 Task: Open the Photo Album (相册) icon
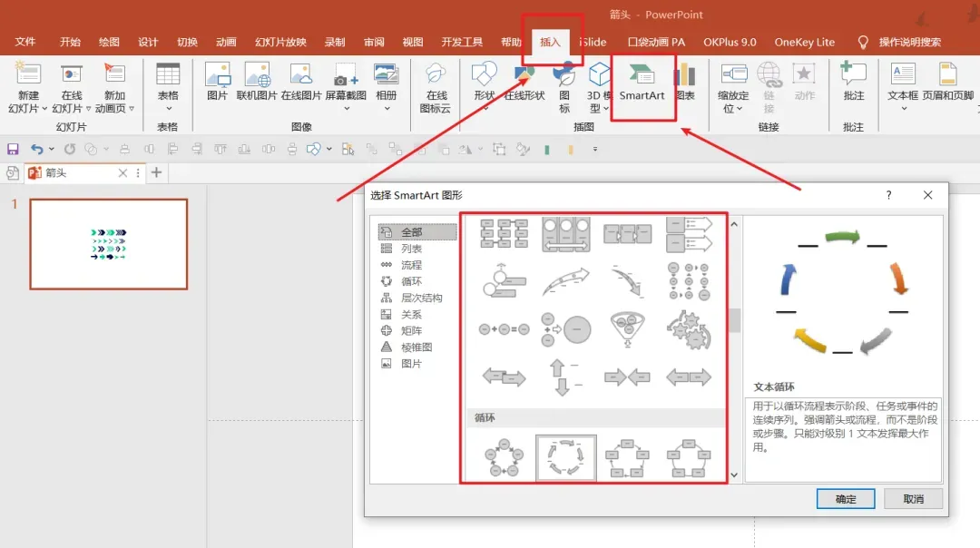click(387, 75)
